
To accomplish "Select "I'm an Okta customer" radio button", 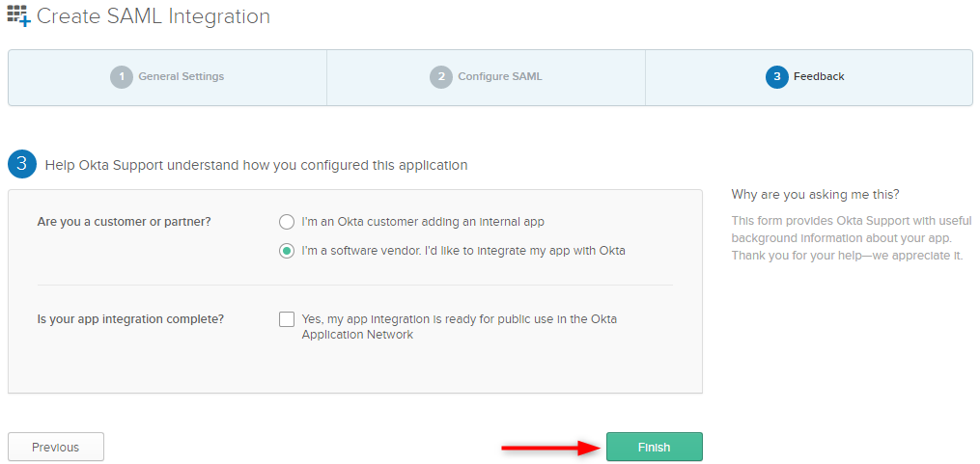I will pyautogui.click(x=286, y=222).
